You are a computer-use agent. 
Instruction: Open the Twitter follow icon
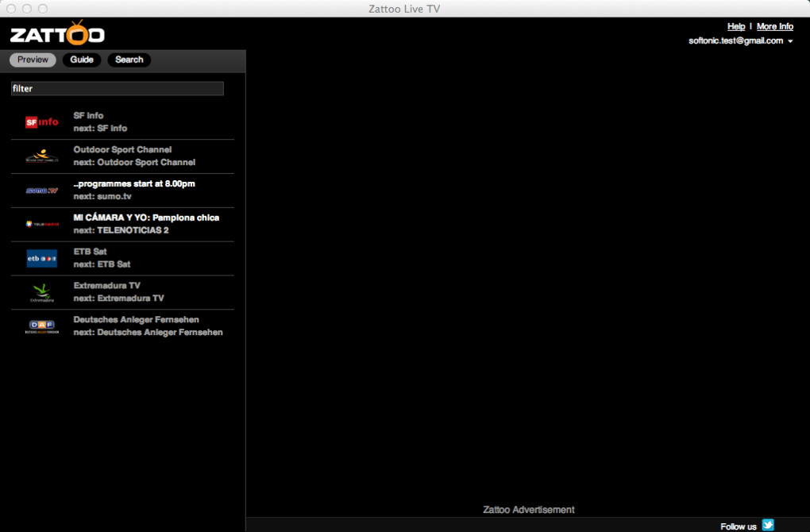pyautogui.click(x=768, y=525)
